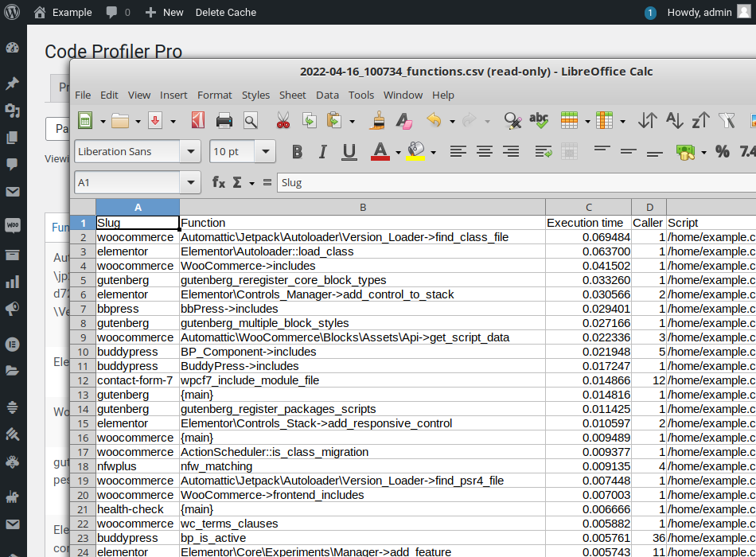
Task: Click the Copy icon in Calc toolbar
Action: point(309,121)
